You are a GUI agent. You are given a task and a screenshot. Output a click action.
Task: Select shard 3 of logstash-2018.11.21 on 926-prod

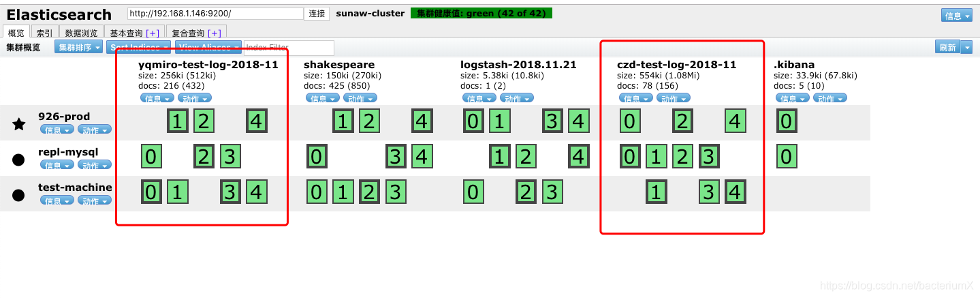[x=552, y=122]
